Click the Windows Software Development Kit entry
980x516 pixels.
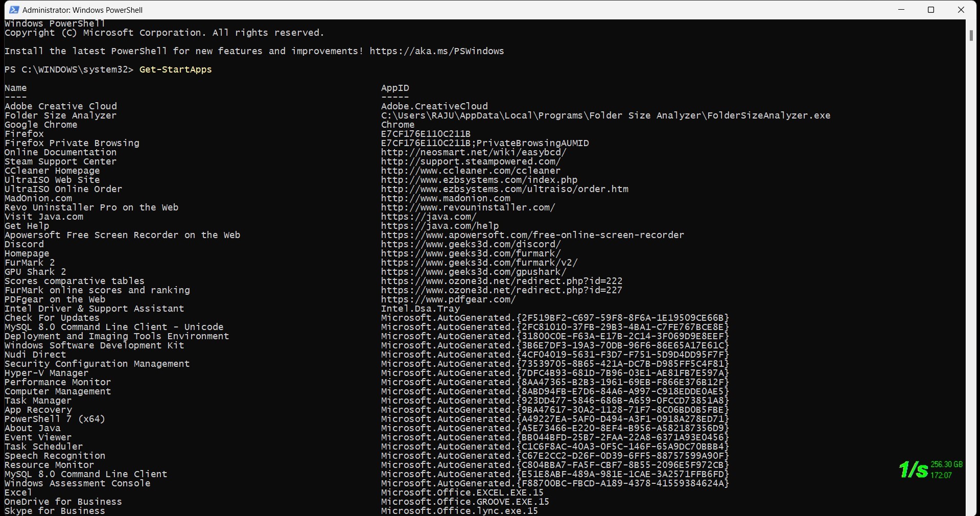[95, 345]
